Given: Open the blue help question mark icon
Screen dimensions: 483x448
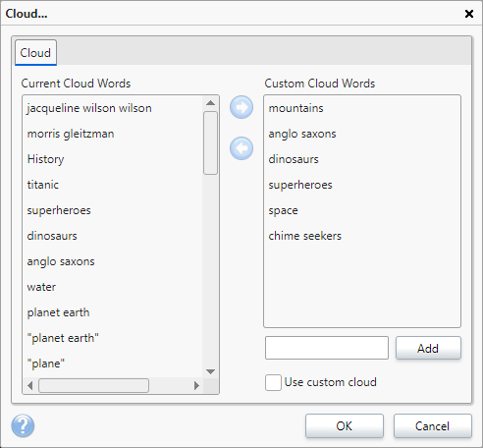Looking at the screenshot, I should [23, 425].
